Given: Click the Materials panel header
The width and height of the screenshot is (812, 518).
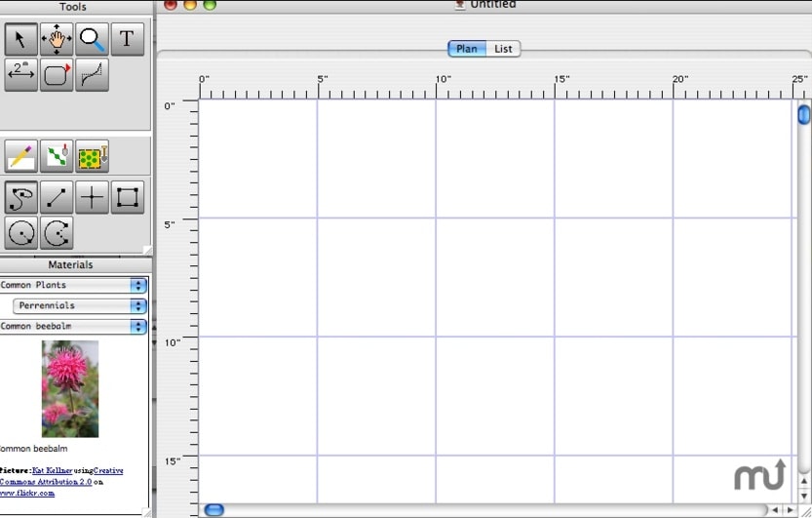Looking at the screenshot, I should pyautogui.click(x=76, y=264).
